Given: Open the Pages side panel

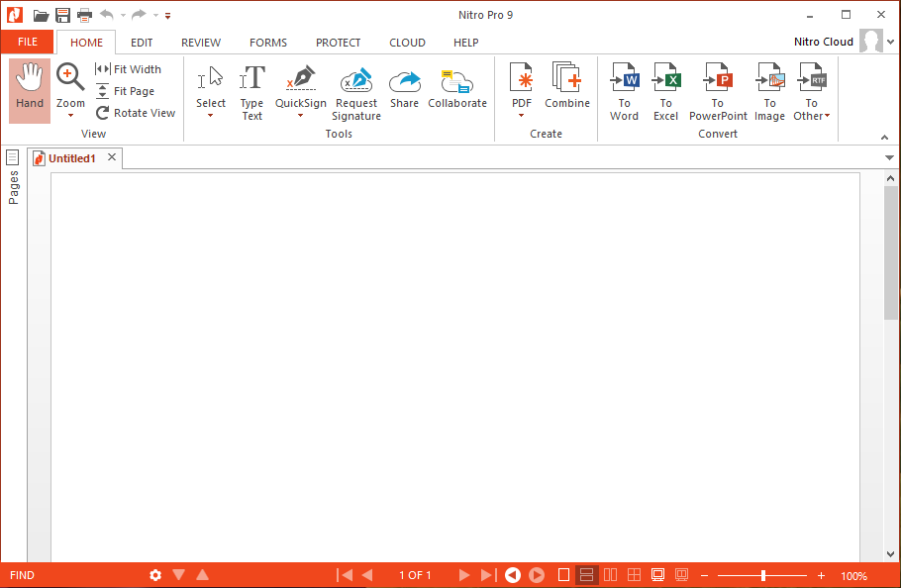Looking at the screenshot, I should pos(13,178).
